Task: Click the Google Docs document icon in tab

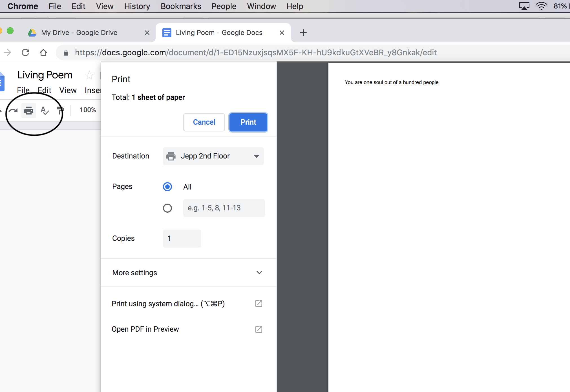Action: click(x=166, y=32)
